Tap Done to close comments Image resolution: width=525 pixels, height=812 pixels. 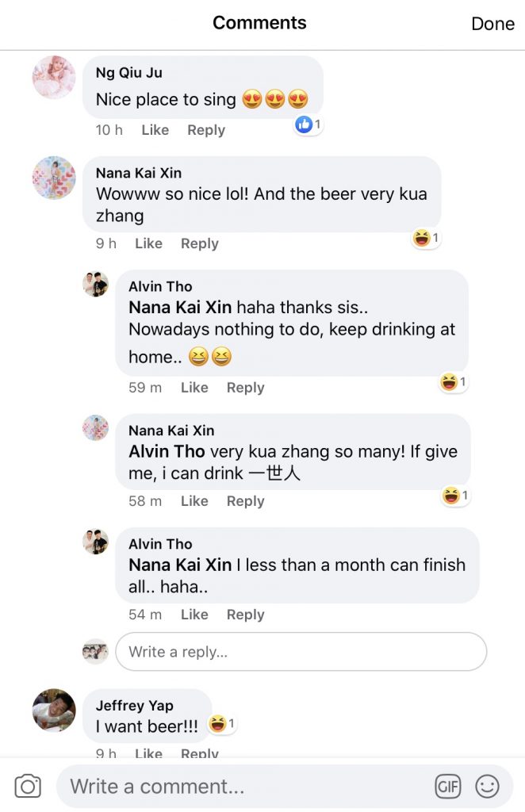pos(492,24)
